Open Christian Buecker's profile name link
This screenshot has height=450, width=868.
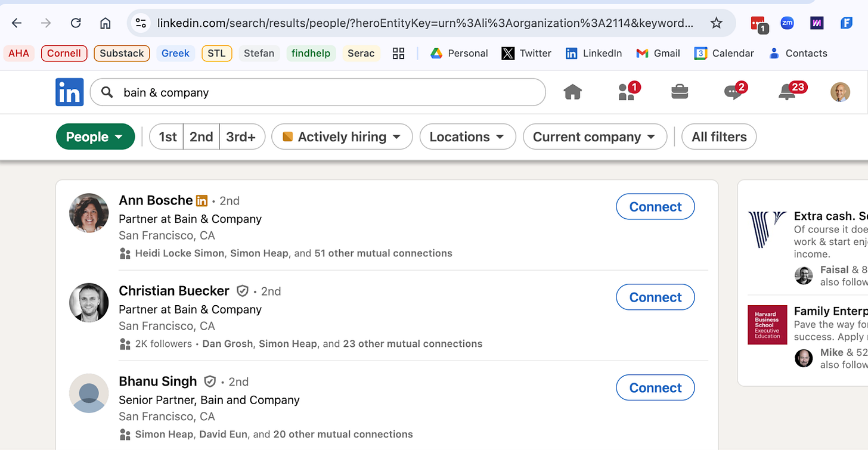pyautogui.click(x=174, y=291)
